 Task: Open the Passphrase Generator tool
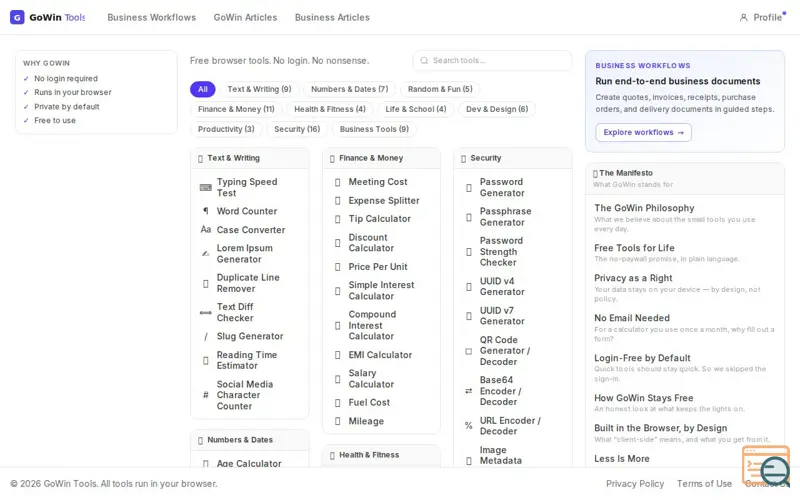coord(505,217)
